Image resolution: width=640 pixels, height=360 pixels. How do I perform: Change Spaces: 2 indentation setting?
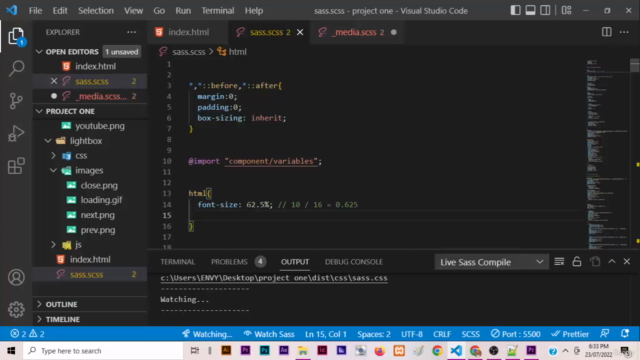point(374,334)
